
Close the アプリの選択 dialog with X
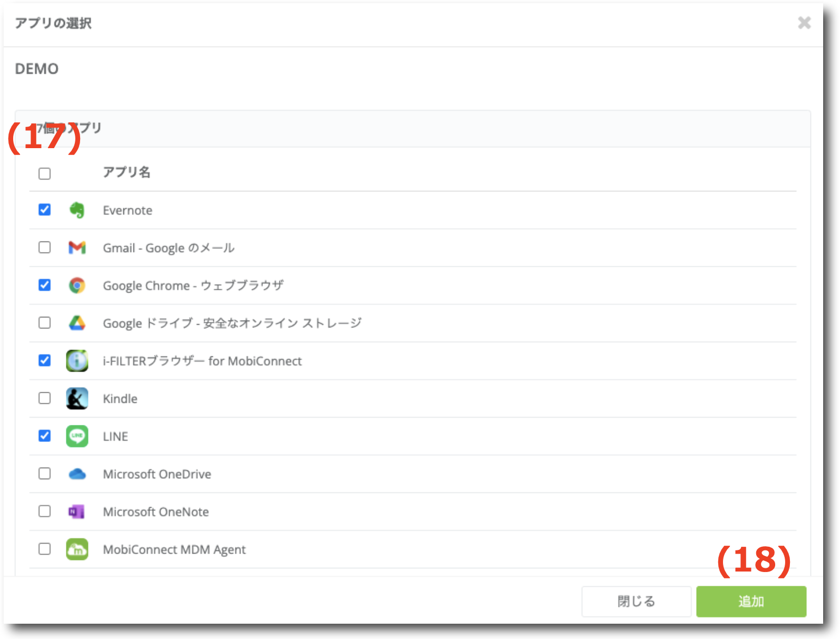click(804, 23)
